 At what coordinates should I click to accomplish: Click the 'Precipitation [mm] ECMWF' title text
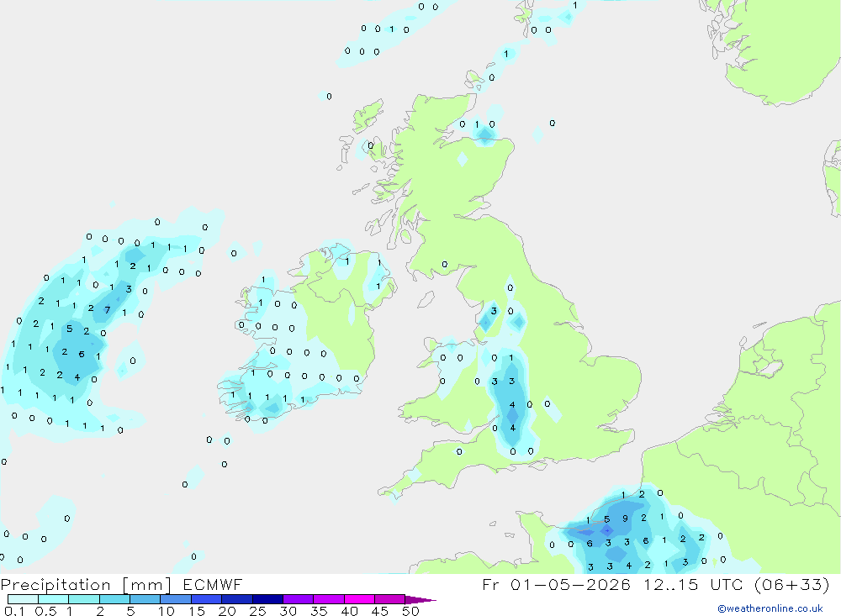(122, 585)
